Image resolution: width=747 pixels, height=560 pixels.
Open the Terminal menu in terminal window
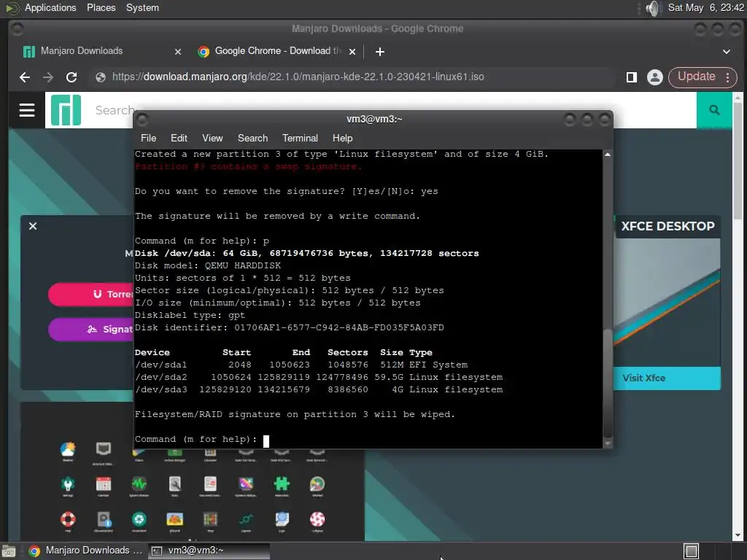coord(300,138)
